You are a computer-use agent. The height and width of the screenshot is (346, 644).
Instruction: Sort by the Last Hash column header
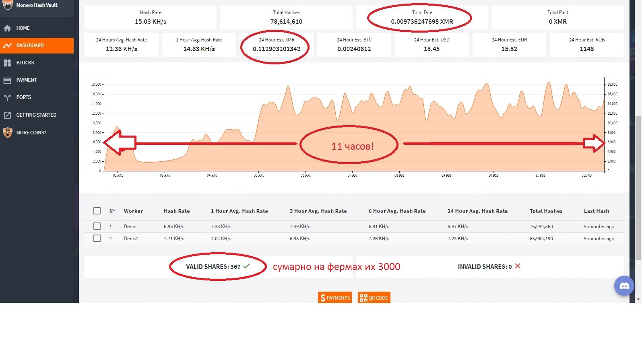click(596, 211)
